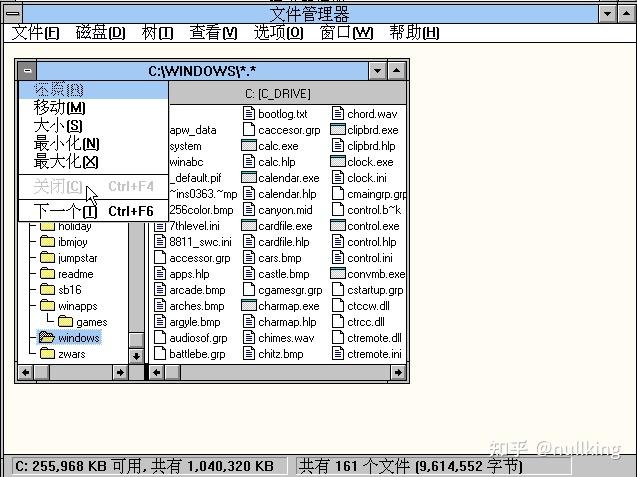Click the File Manager main control-menu box
637x477 pixels.
click(13, 13)
